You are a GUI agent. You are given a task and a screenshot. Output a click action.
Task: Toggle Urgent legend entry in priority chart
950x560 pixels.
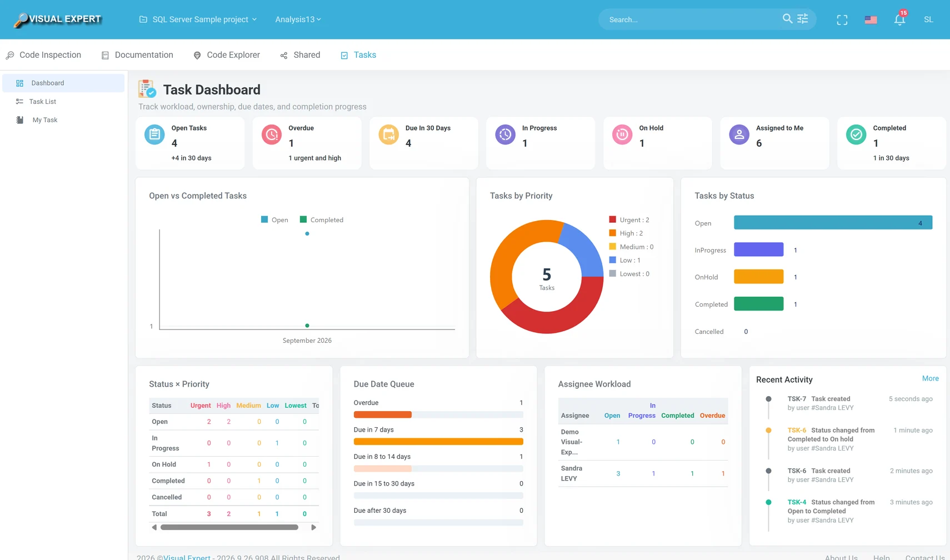(x=629, y=220)
